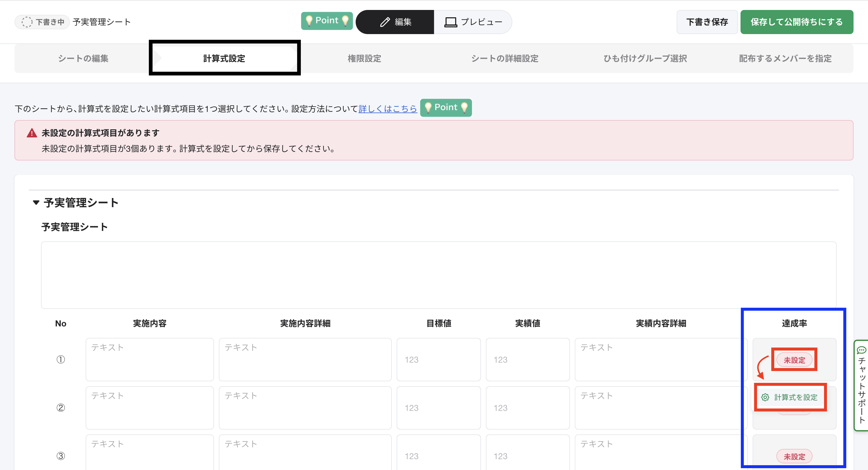Screen dimensions: 868x470
Task: Click the 実績値 column header
Action: point(528,323)
